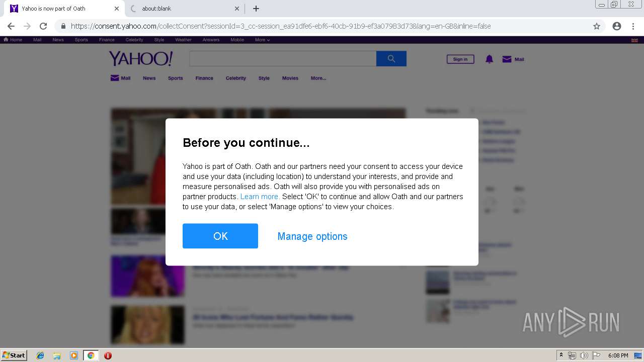Screen dimensions: 644x362
Task: Open the media player taskbar icon
Action: [74, 355]
